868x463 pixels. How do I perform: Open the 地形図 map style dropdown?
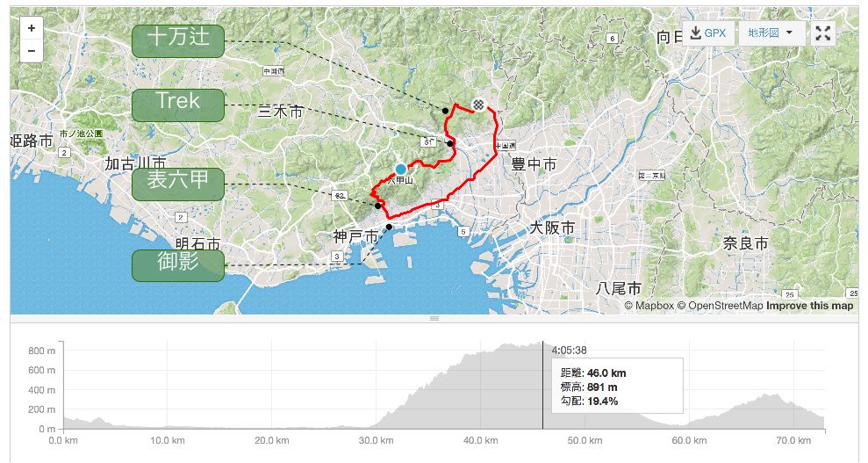pyautogui.click(x=770, y=33)
